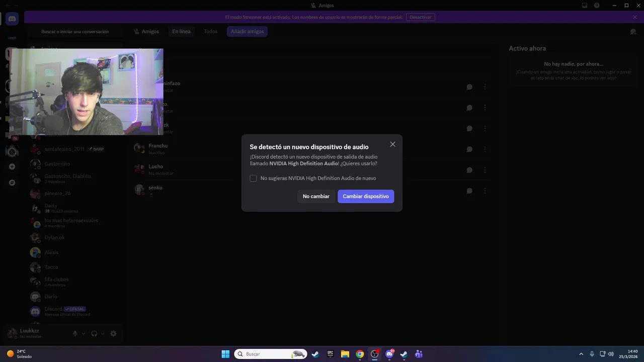This screenshot has width=644, height=362.
Task: Message Lucho using chat bubble icon
Action: [x=469, y=170]
